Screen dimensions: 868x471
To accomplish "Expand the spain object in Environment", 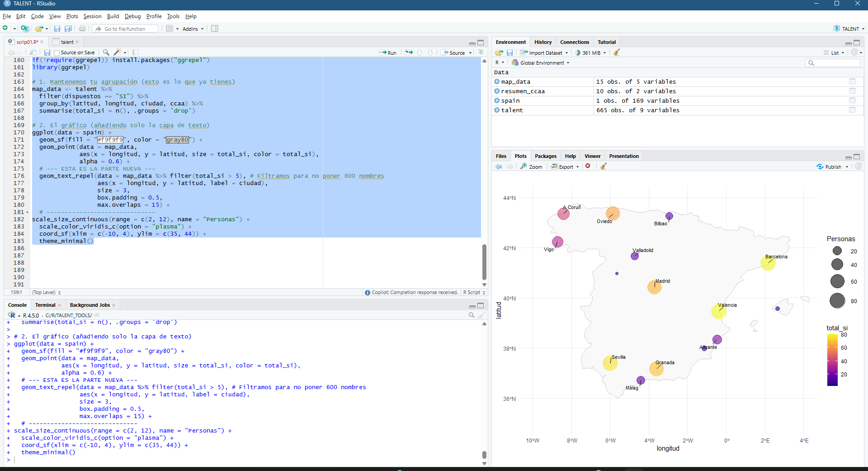I will coord(497,101).
